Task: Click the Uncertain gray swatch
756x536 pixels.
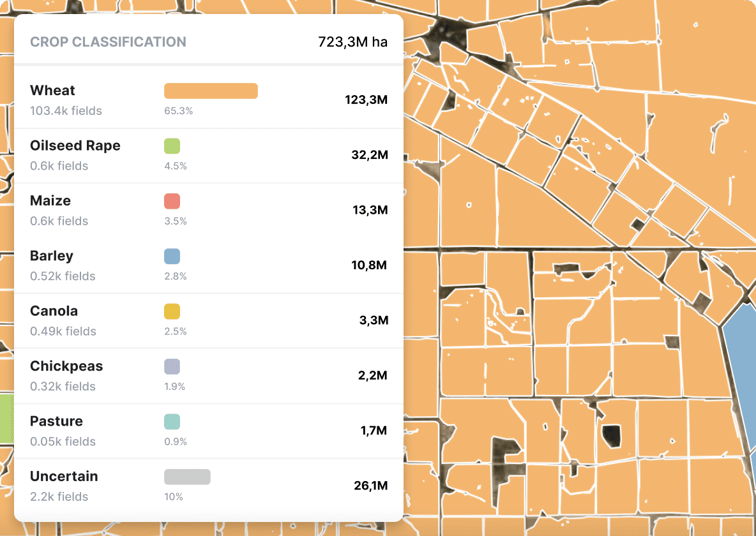Action: (186, 477)
